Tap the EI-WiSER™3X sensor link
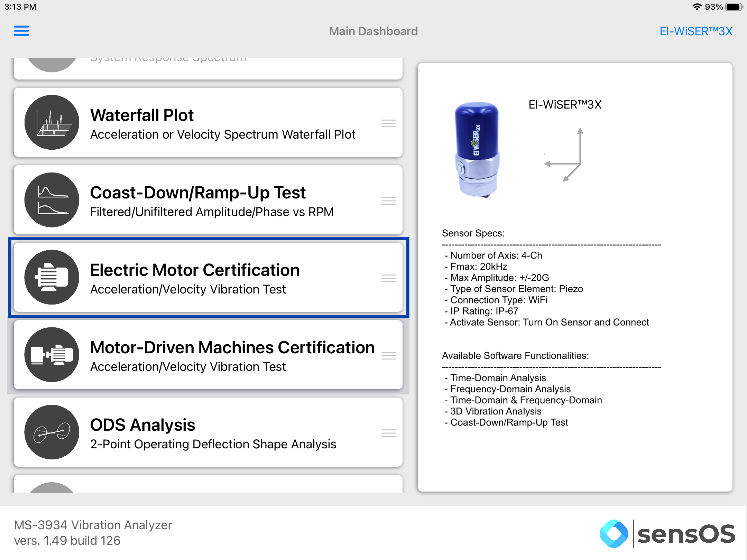This screenshot has height=560, width=747. (696, 31)
